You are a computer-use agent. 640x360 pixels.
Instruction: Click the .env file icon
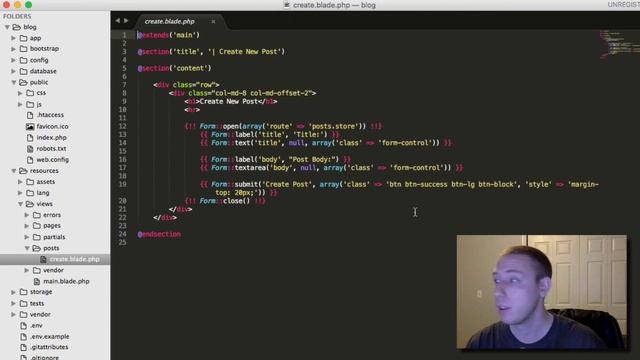point(24,325)
